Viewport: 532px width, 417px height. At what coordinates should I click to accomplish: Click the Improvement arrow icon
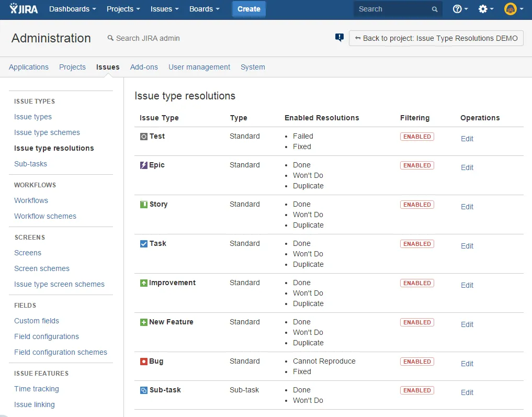(x=144, y=283)
